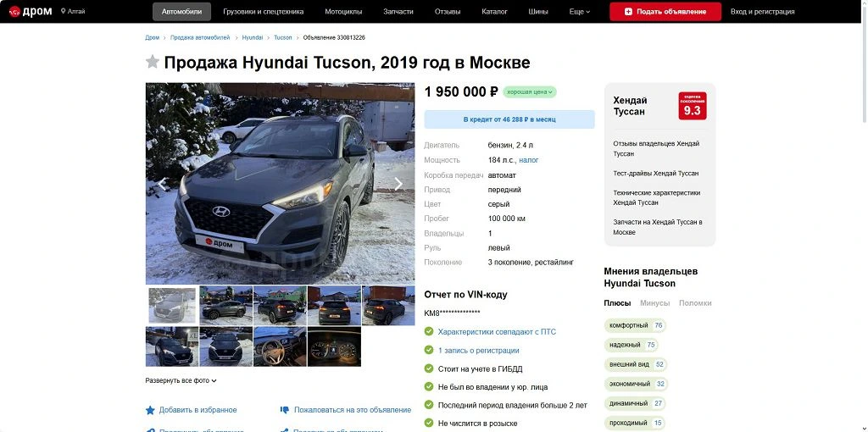868x432 pixels.
Task: Click the Дром breadcrumb link
Action: click(x=153, y=37)
